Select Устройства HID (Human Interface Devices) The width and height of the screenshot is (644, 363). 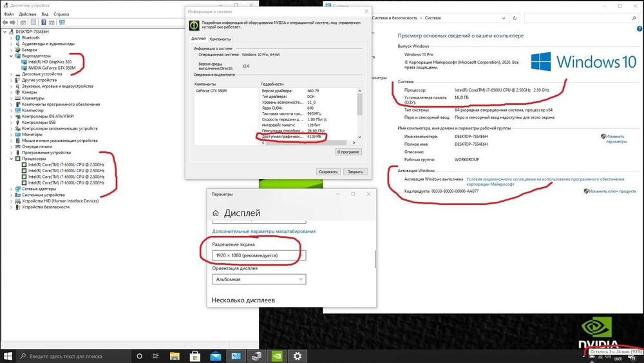click(61, 201)
